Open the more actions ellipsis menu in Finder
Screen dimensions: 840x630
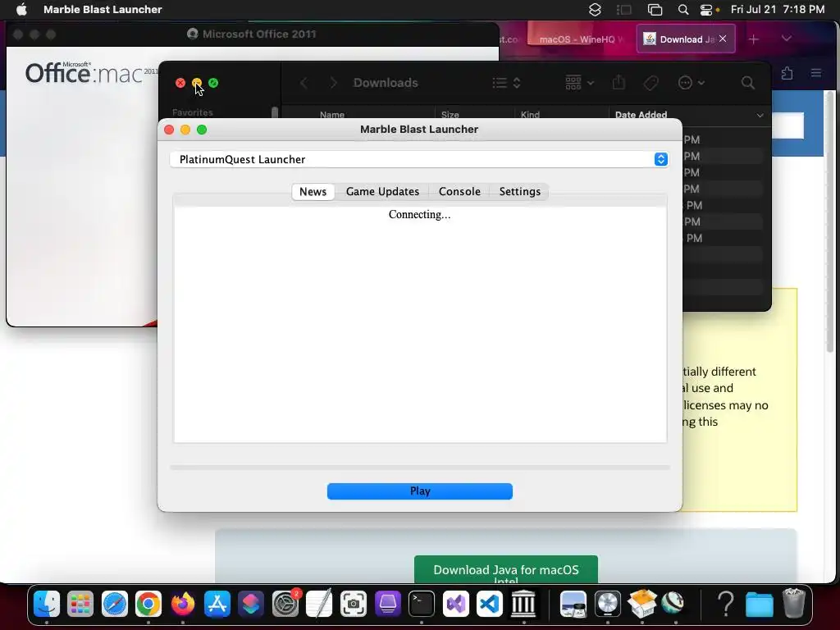(x=691, y=83)
